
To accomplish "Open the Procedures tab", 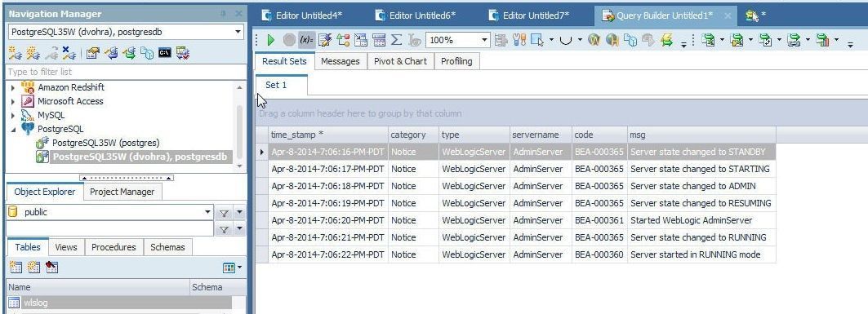I will 114,247.
